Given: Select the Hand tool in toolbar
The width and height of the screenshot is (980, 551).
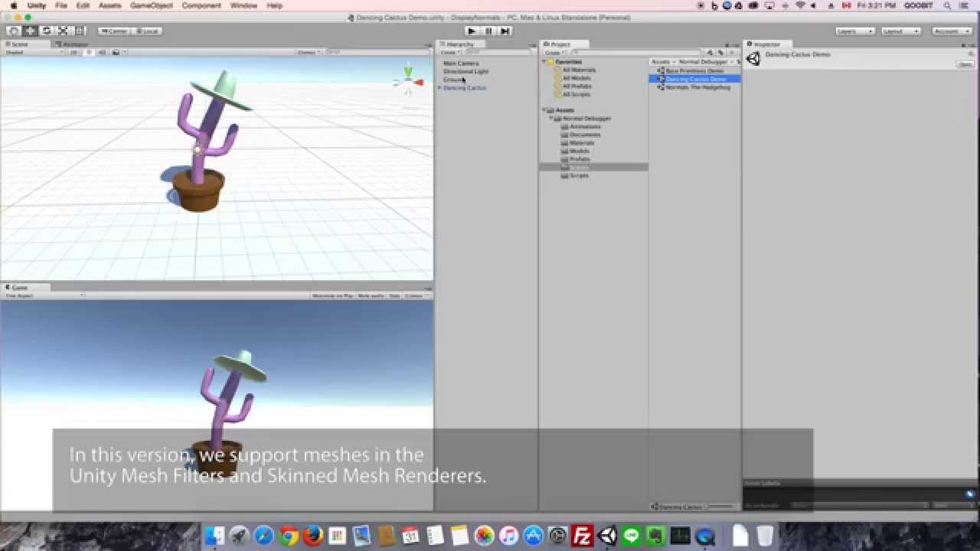Looking at the screenshot, I should tap(14, 31).
